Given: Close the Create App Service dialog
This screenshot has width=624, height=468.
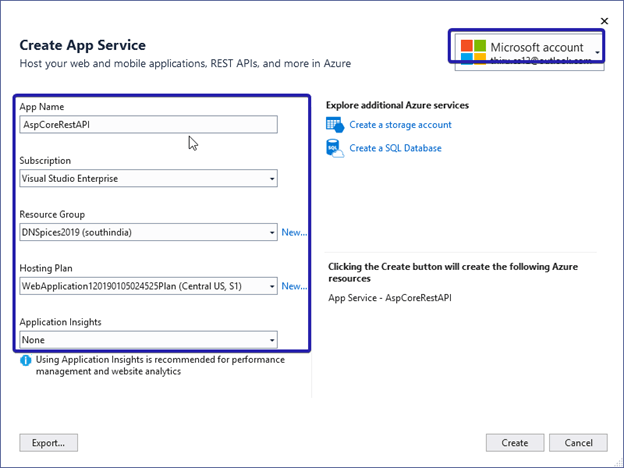Looking at the screenshot, I should coord(604,21).
